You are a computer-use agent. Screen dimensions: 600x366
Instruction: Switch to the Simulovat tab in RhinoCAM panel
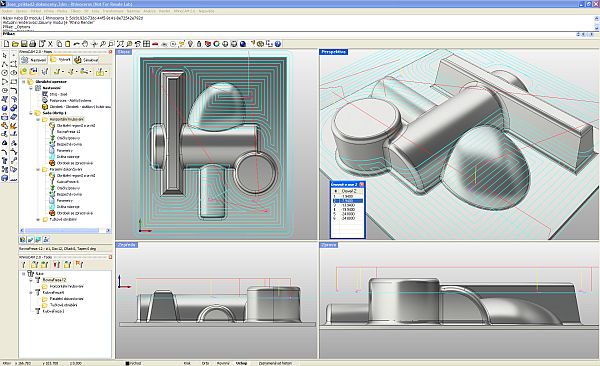pyautogui.click(x=87, y=60)
